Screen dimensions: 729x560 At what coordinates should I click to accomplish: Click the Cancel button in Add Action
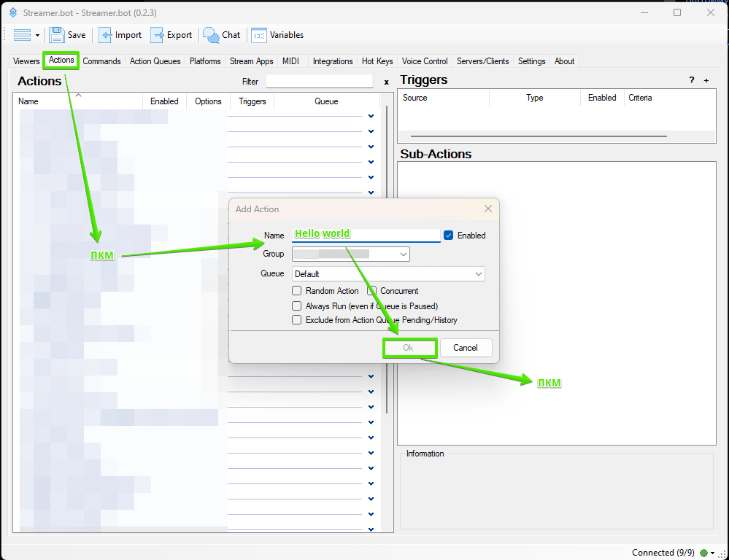point(466,348)
